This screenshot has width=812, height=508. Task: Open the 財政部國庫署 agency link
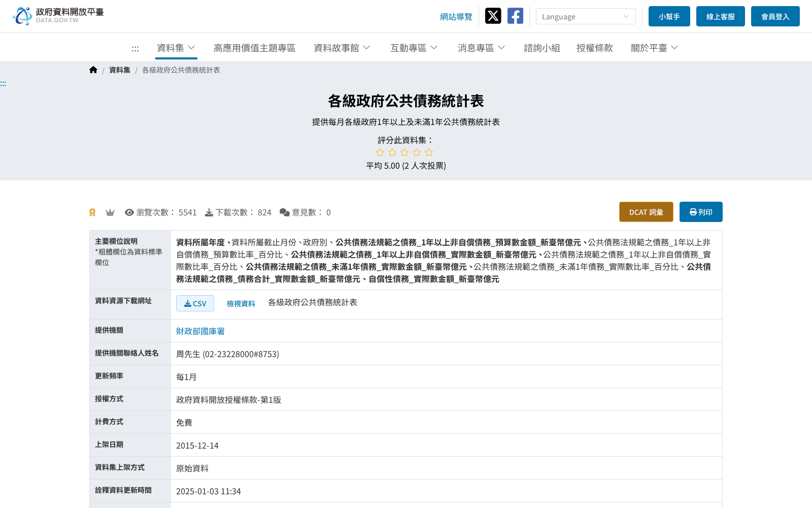tap(200, 331)
